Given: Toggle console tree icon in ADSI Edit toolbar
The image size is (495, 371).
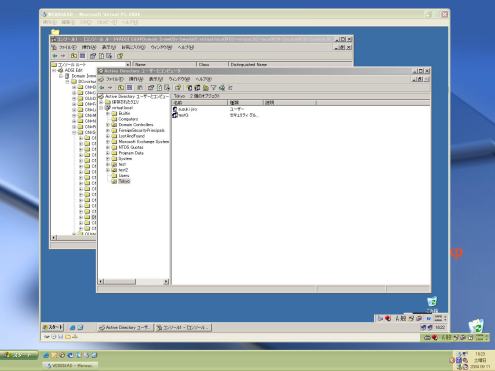Looking at the screenshot, I should (82, 56).
